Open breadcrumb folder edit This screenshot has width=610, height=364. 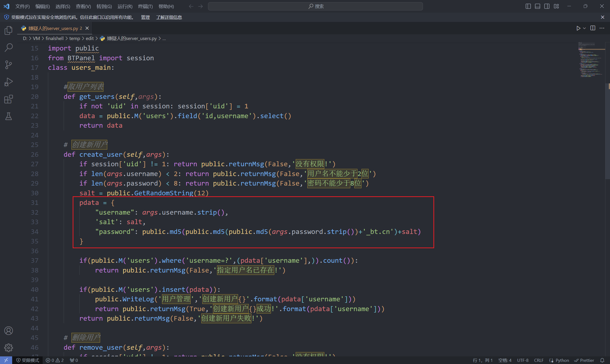(90, 39)
